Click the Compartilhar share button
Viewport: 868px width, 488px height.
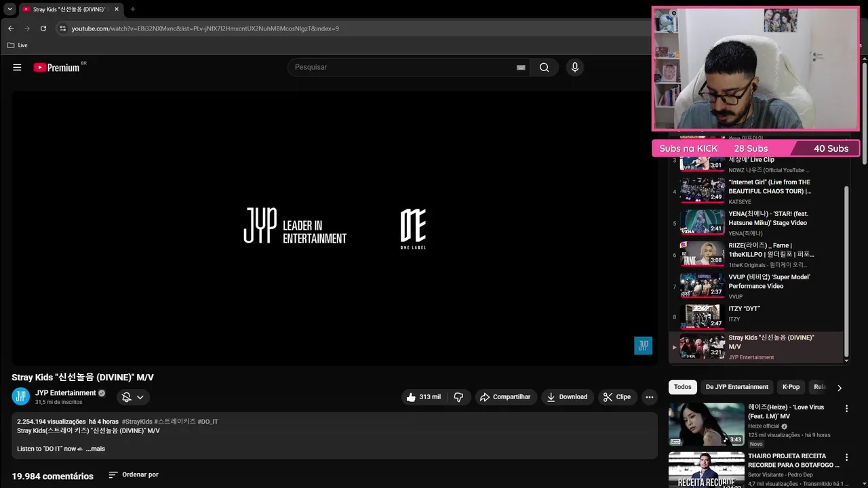pyautogui.click(x=506, y=397)
